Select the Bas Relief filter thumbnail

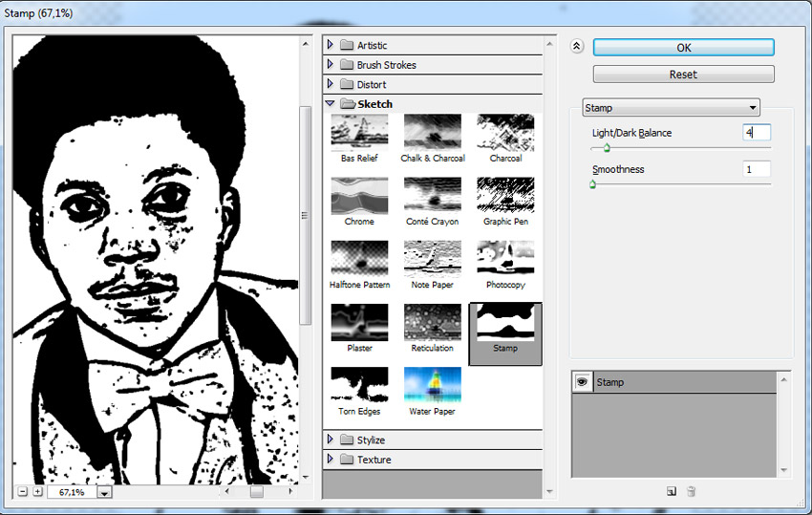359,132
